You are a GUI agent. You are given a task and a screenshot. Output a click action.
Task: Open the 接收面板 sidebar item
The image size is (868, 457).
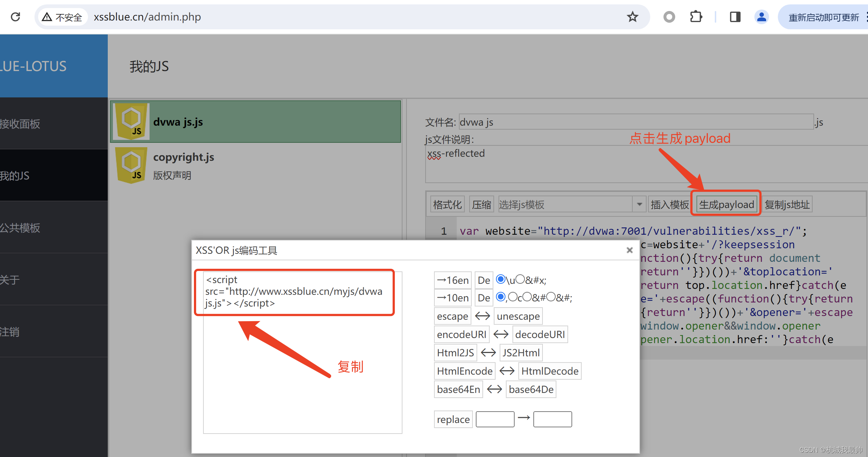(54, 124)
